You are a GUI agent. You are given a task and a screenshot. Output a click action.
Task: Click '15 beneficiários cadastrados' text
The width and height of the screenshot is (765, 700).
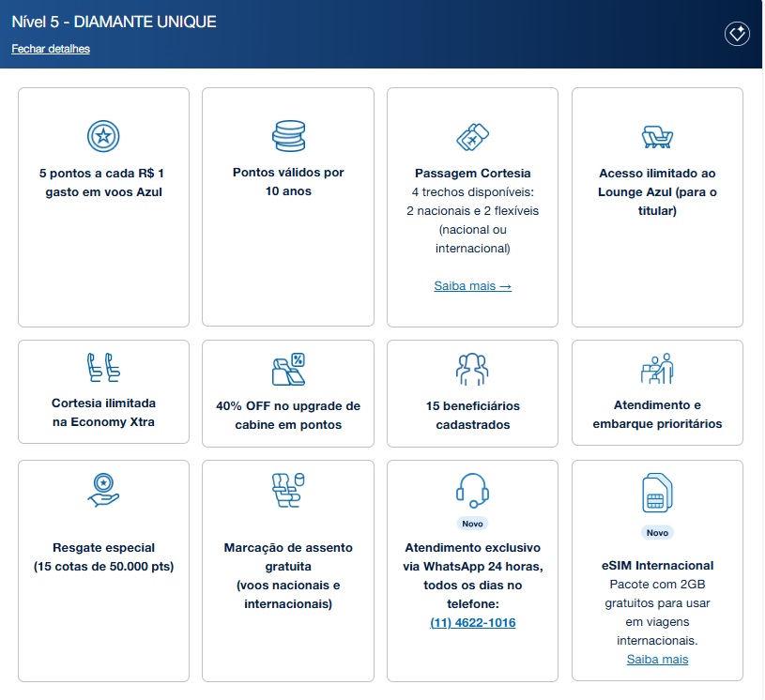coord(472,416)
